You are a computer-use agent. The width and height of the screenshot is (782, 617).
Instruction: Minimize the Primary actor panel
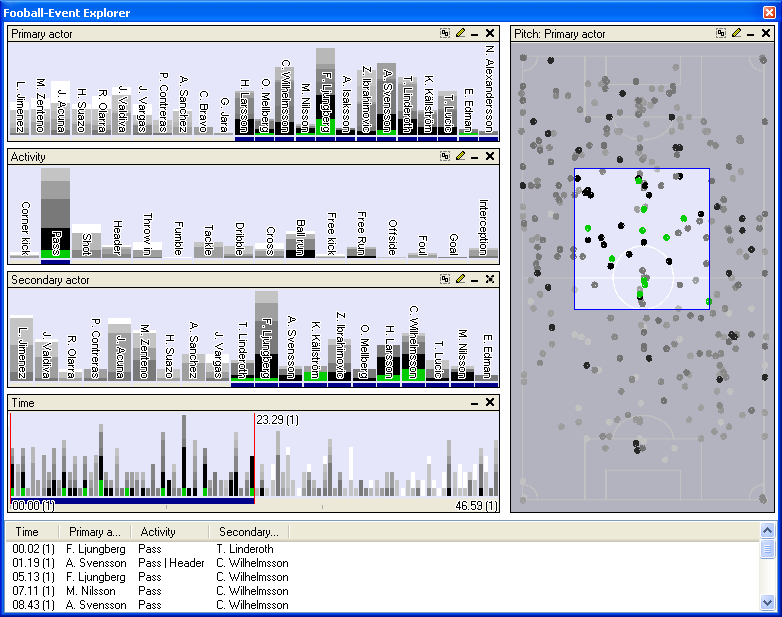tap(475, 34)
